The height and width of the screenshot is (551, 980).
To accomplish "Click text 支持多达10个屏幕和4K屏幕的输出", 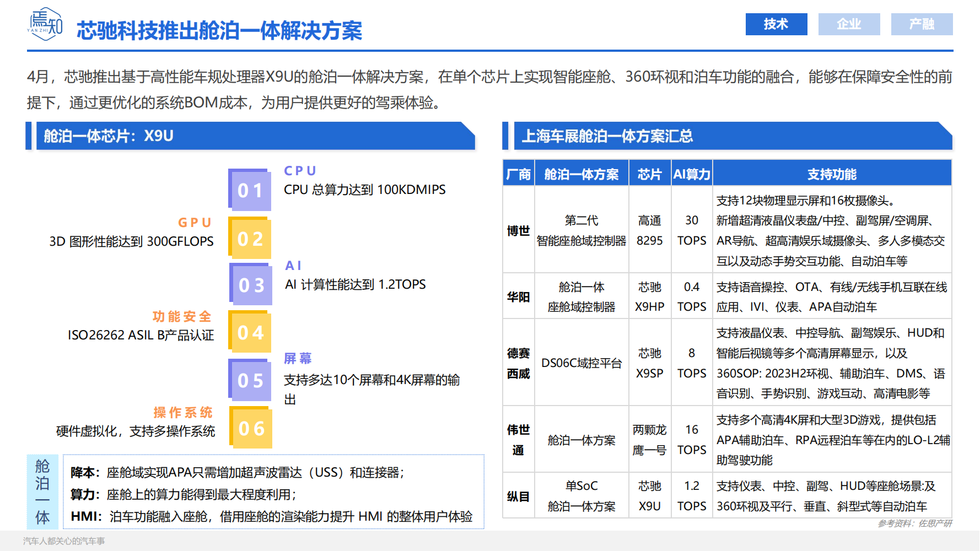I will click(x=372, y=390).
